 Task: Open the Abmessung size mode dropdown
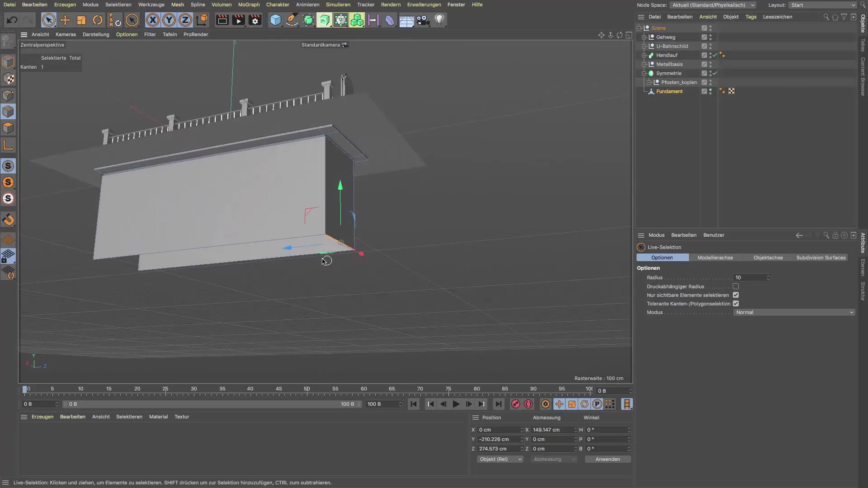click(554, 460)
